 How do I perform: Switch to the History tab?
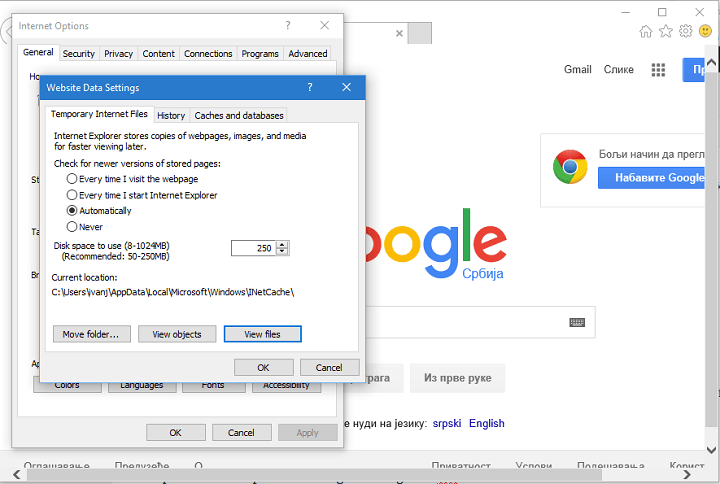coord(171,116)
